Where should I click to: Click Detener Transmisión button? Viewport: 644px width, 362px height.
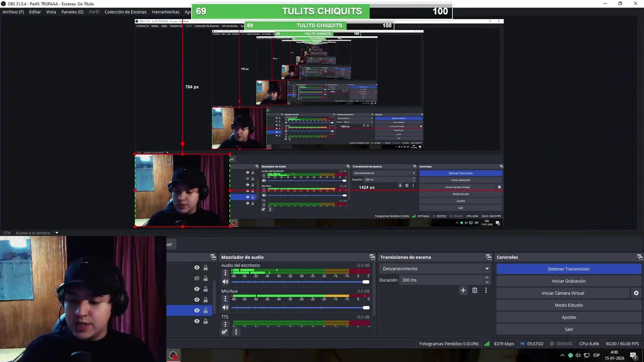pos(569,269)
